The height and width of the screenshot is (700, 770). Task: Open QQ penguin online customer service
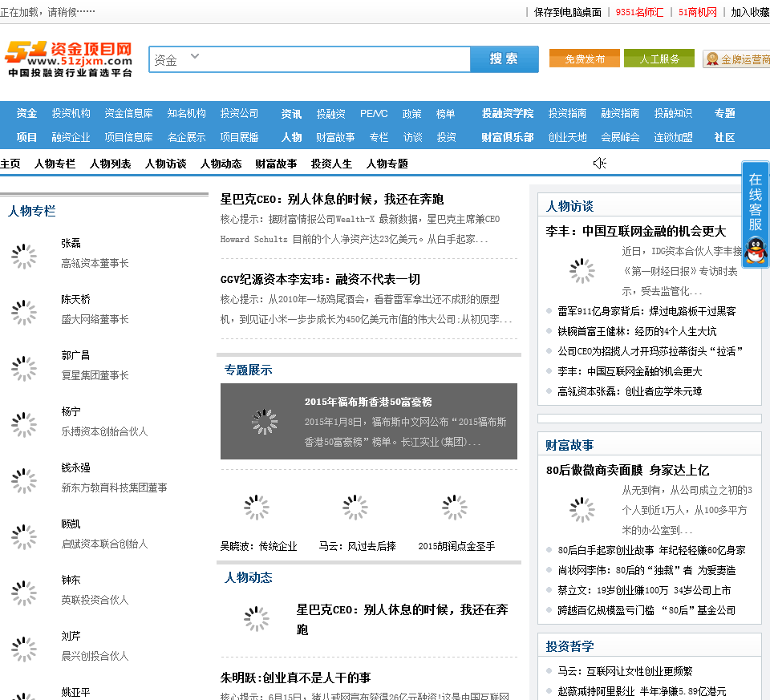coord(756,250)
